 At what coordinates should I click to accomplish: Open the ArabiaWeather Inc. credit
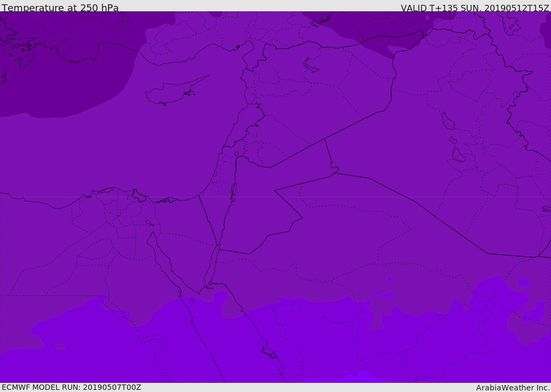(x=513, y=387)
